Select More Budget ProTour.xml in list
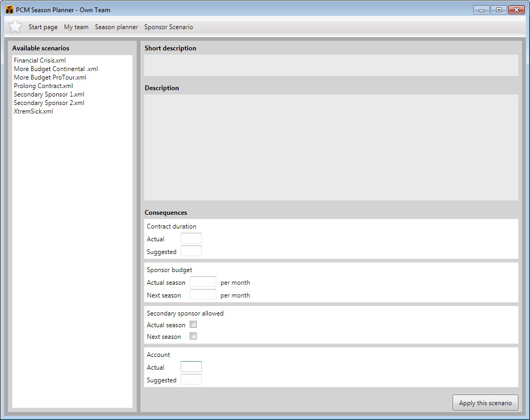530x420 pixels. (50, 77)
